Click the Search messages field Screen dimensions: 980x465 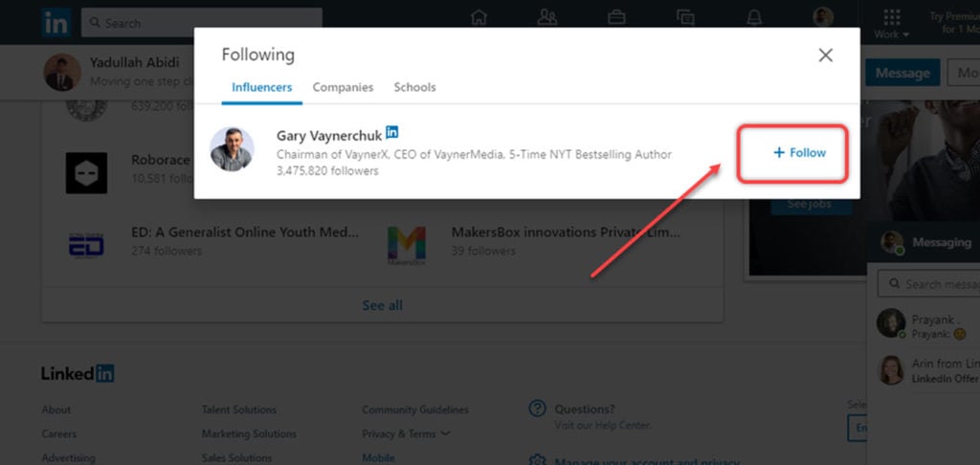[928, 284]
